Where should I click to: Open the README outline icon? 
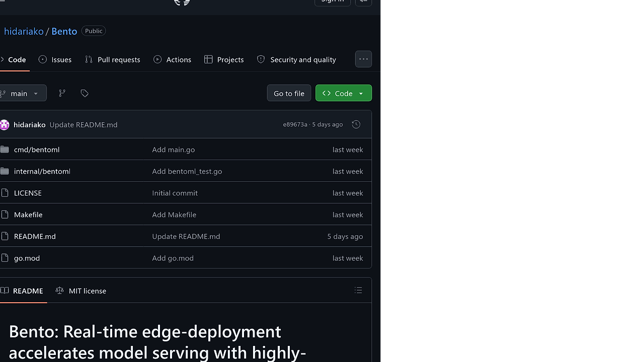coord(358,290)
